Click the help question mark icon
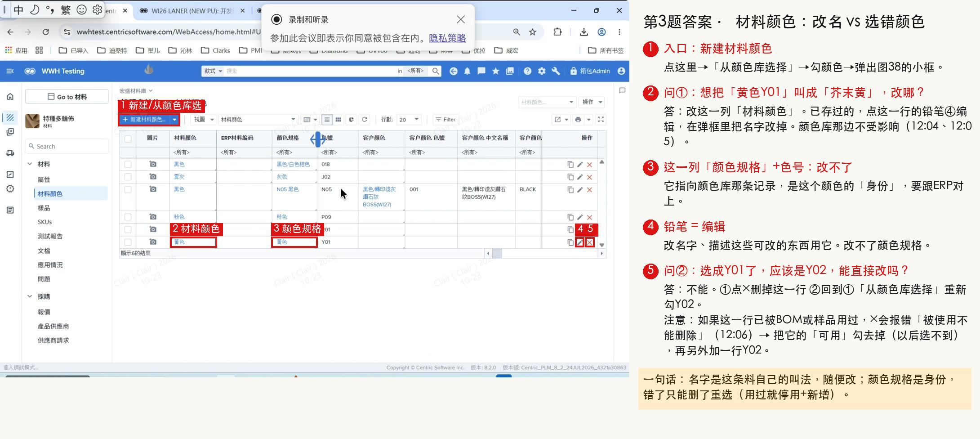The image size is (980, 439). tap(528, 71)
